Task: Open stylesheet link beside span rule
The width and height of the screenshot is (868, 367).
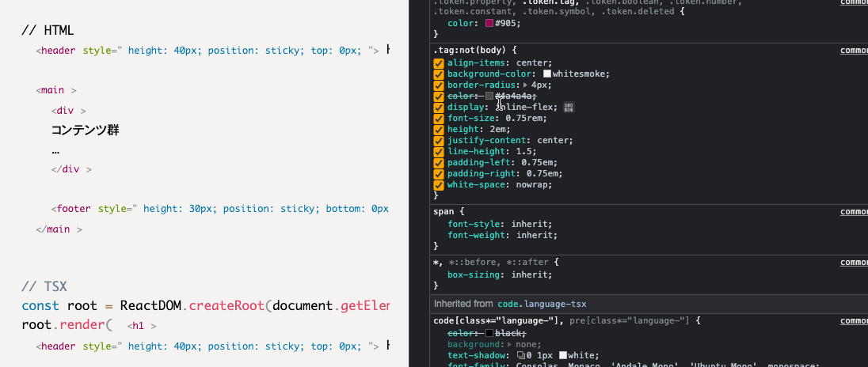Action: [x=854, y=211]
